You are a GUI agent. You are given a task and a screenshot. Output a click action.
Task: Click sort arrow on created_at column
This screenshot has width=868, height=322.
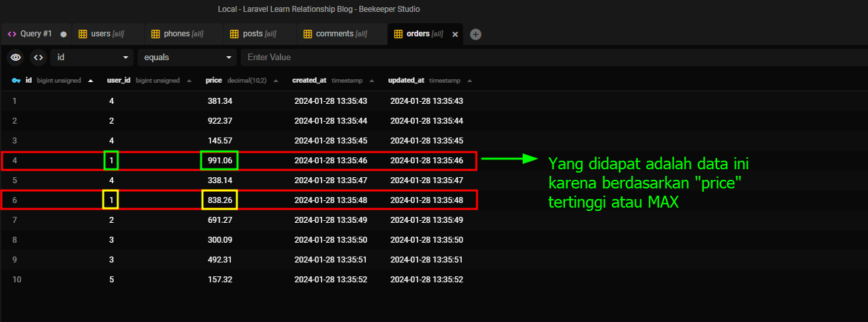coord(372,81)
